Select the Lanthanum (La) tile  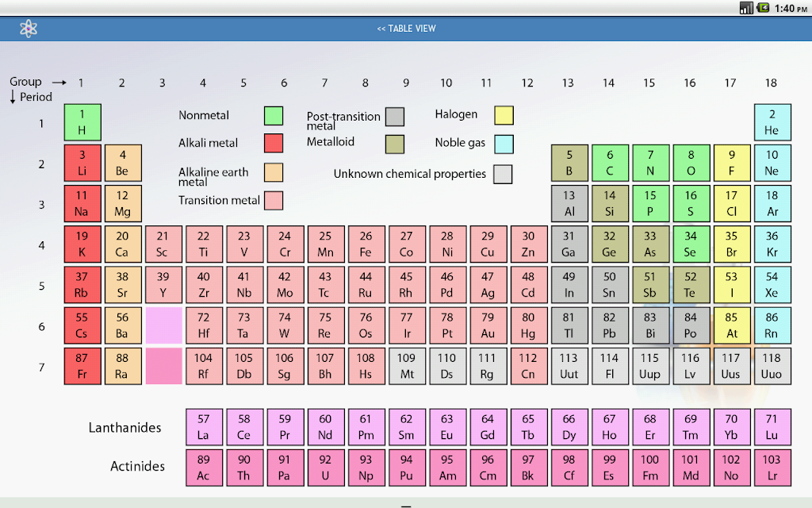204,427
